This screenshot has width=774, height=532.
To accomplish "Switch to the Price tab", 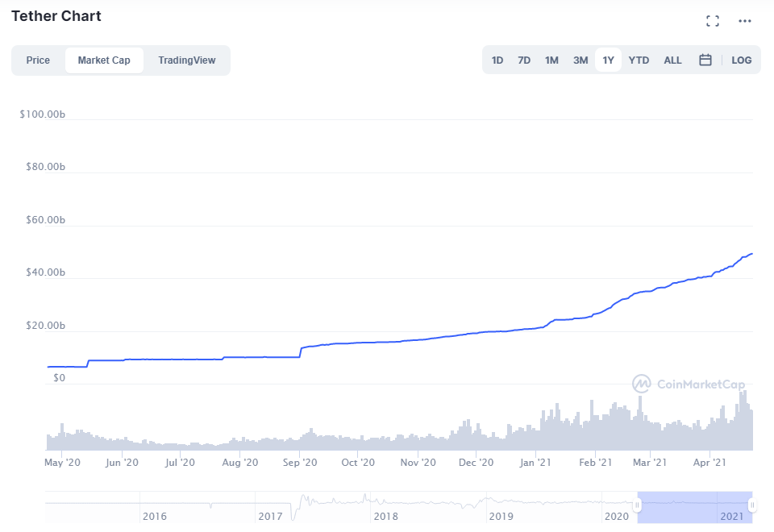I will pyautogui.click(x=38, y=60).
